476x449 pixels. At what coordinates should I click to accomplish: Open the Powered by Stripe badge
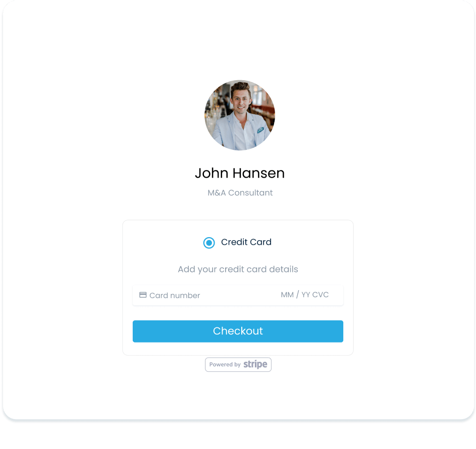[x=238, y=365]
